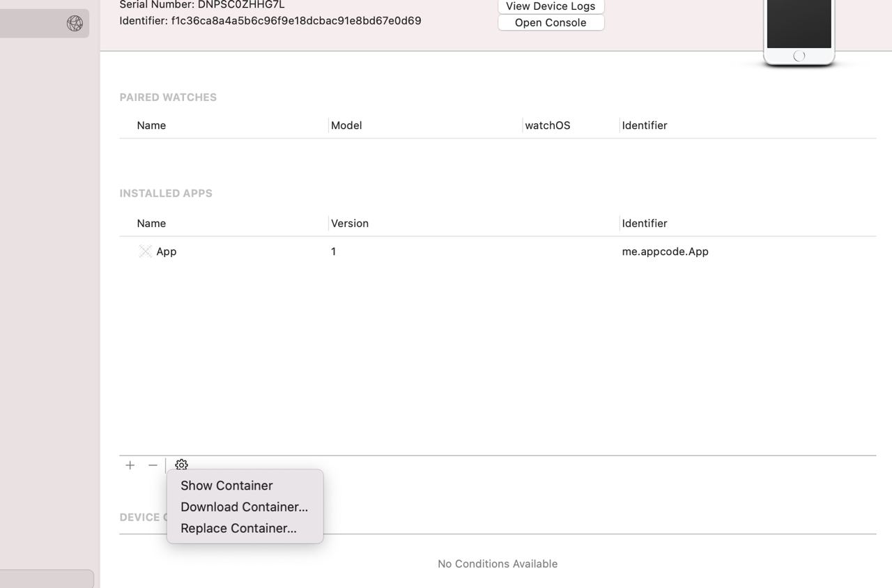Screen dimensions: 892x588
Task: Click the App icon in installed apps
Action: (145, 252)
